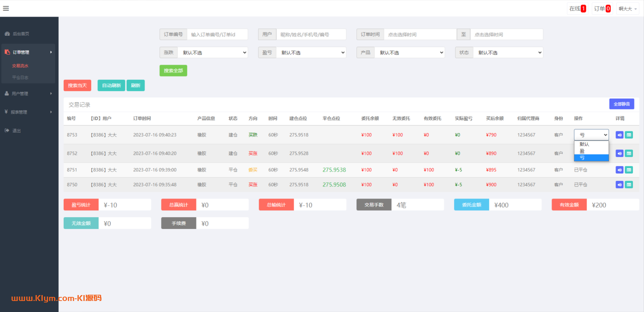Click the red 搜索当天 button
644x312 pixels.
77,85
